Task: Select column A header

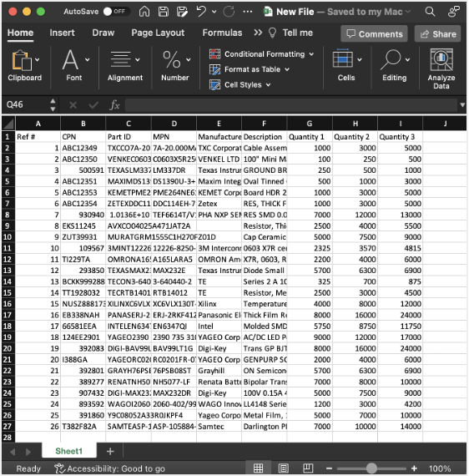Action: 38,124
